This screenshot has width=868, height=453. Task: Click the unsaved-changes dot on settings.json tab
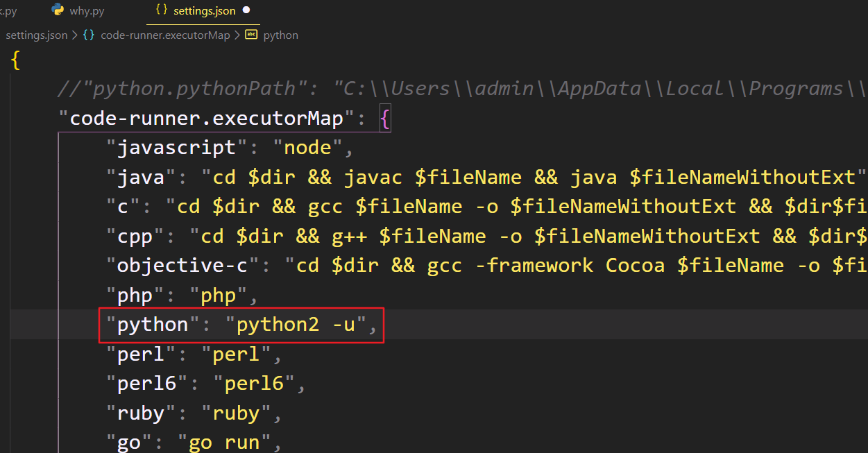(x=246, y=10)
